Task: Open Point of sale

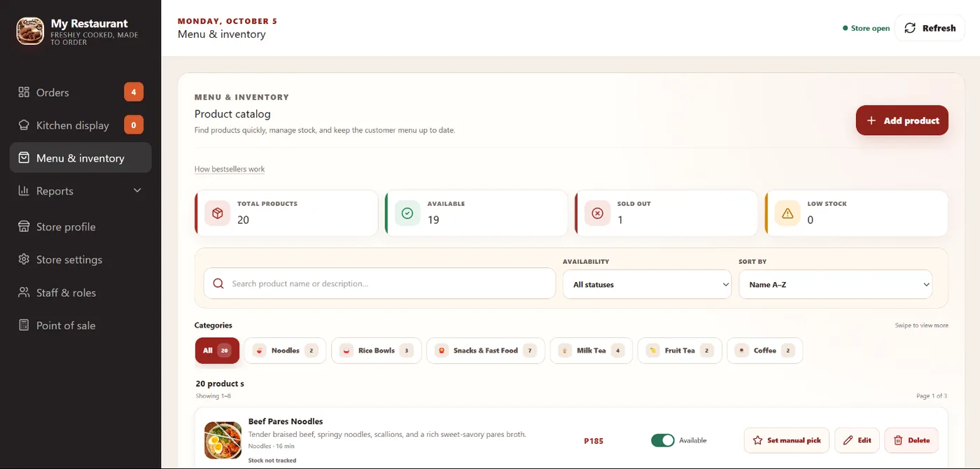Action: coord(80,325)
